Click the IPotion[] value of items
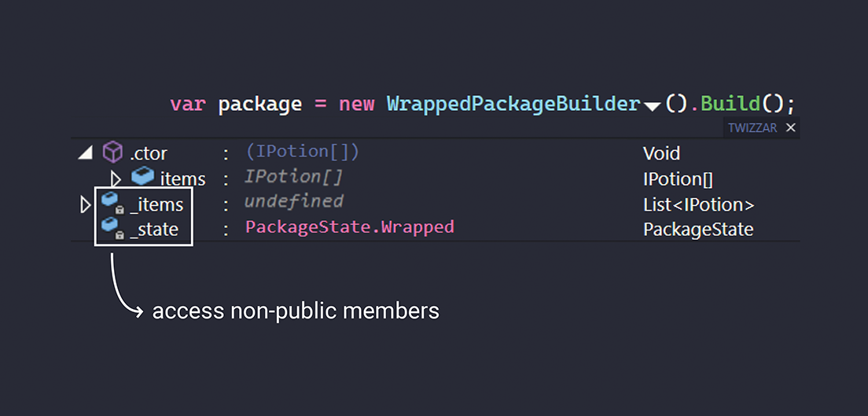 293,177
